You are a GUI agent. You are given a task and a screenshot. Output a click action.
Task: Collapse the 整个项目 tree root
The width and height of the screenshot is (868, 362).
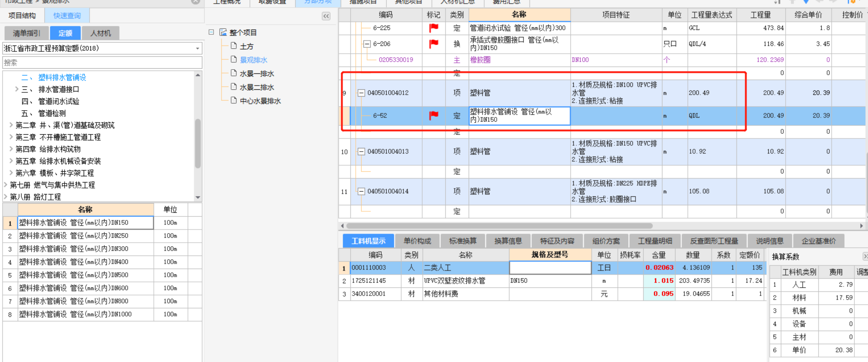(212, 32)
